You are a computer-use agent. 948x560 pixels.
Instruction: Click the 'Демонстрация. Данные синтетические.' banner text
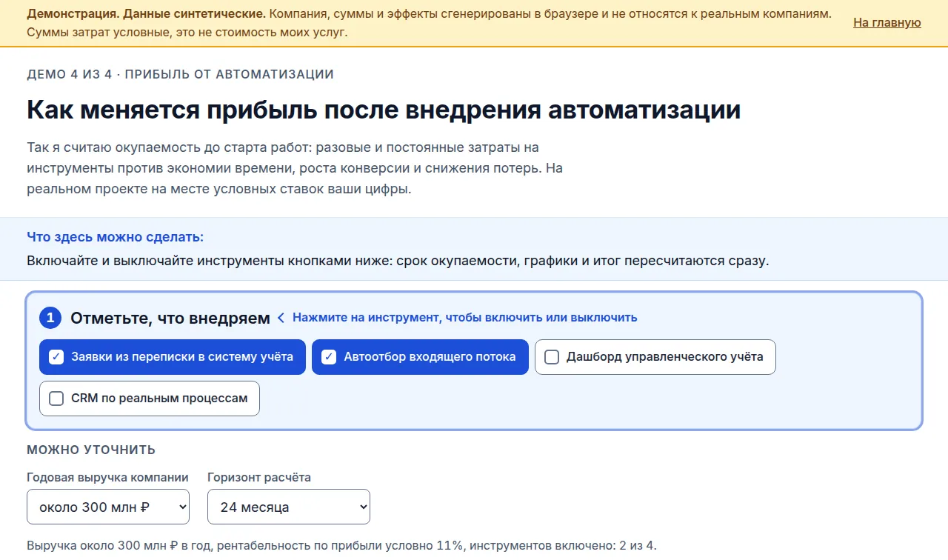coord(147,14)
